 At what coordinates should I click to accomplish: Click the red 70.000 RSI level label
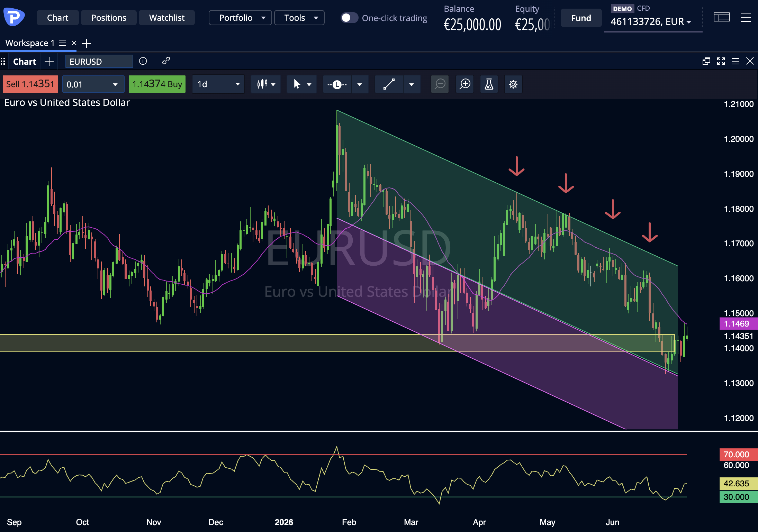[738, 455]
